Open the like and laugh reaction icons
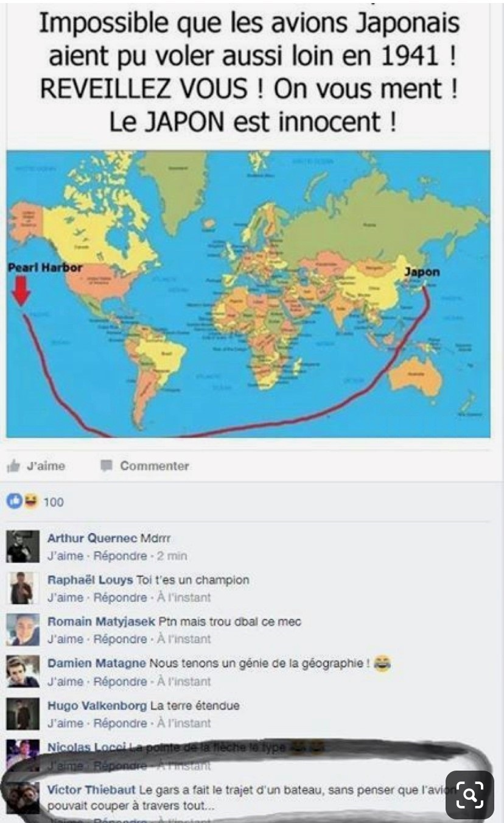This screenshot has width=504, height=823. 23,501
